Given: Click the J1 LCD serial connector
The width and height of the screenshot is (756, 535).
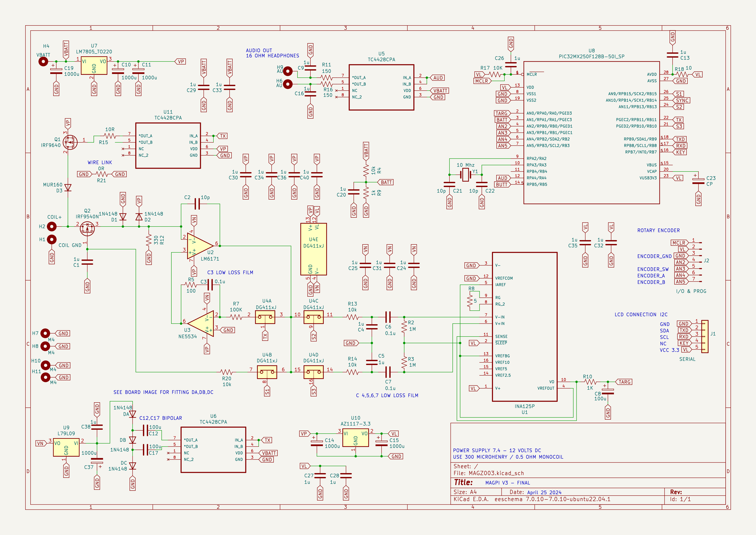Looking at the screenshot, I should click(x=705, y=337).
